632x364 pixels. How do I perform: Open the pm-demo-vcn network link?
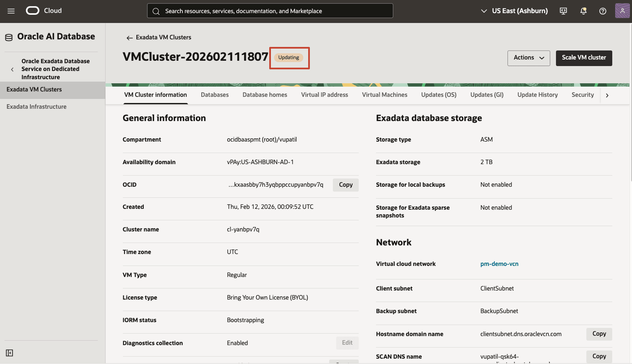499,264
